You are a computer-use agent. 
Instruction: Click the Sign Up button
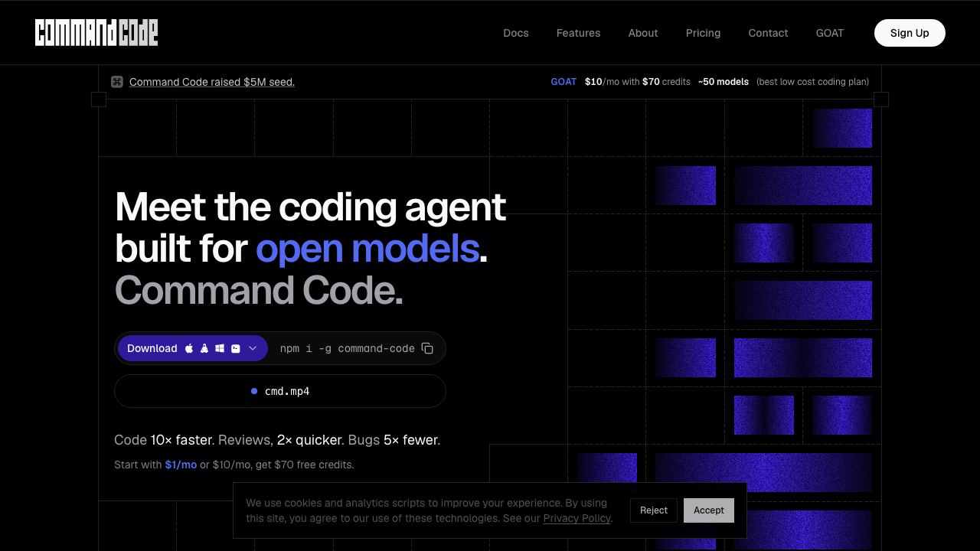click(910, 33)
